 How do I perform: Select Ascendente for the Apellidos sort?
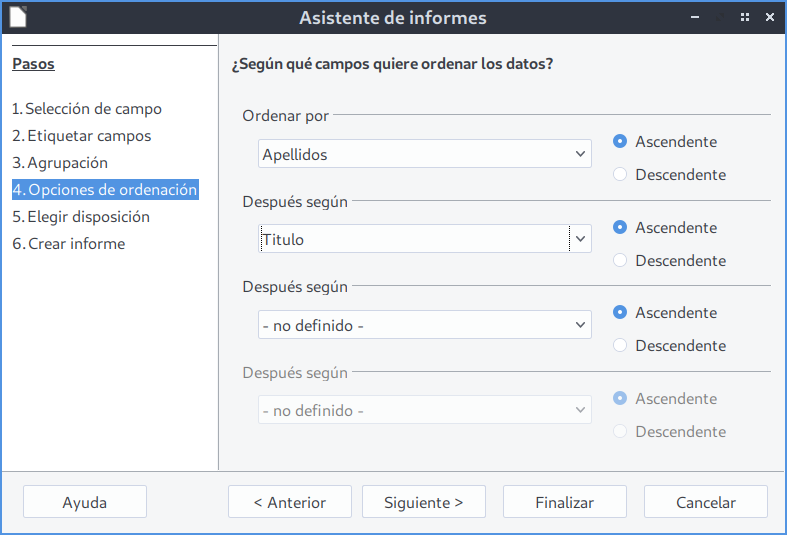coord(620,142)
